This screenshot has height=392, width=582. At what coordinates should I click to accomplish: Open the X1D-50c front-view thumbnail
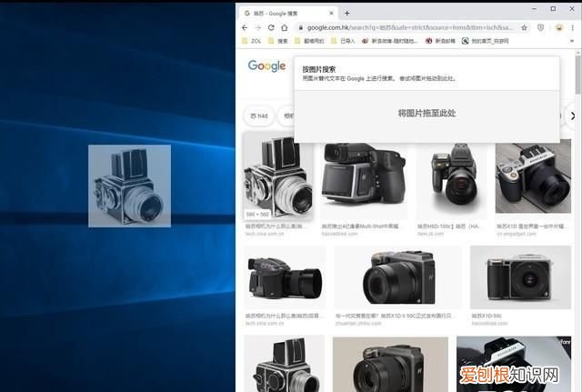point(520,277)
